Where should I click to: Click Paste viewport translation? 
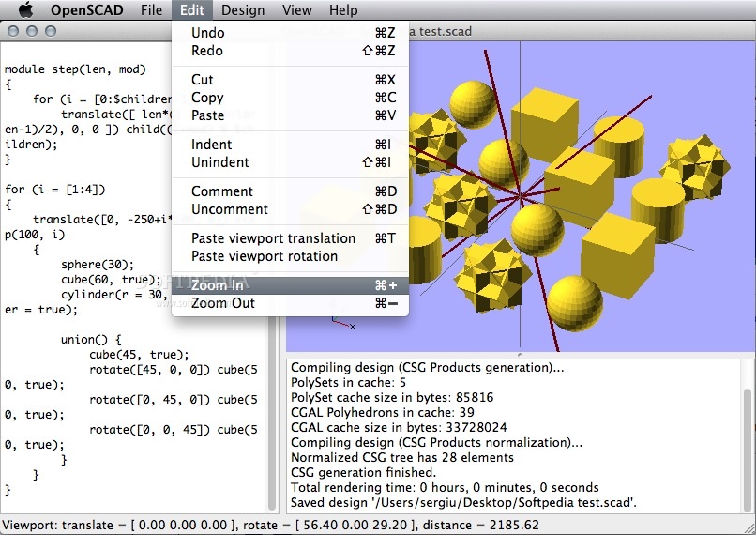coord(273,238)
